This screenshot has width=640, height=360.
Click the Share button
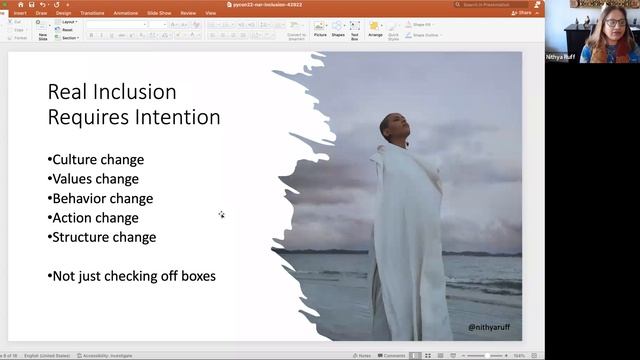coord(522,13)
